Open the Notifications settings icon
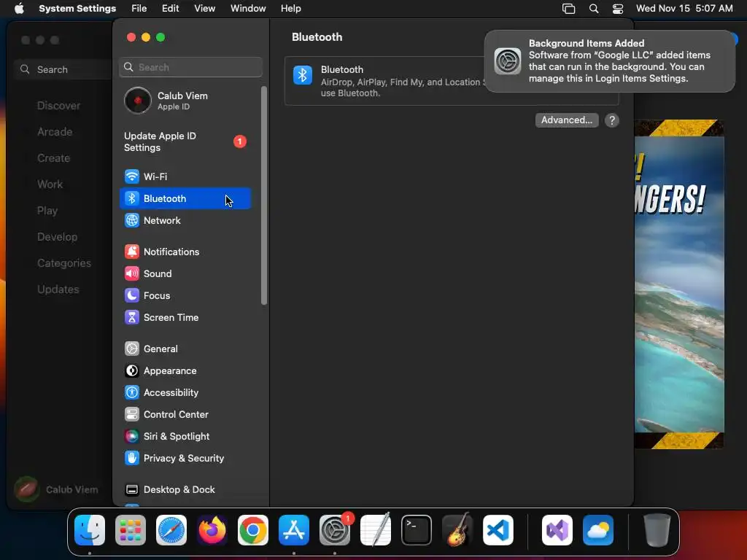This screenshot has height=560, width=747. pyautogui.click(x=132, y=252)
